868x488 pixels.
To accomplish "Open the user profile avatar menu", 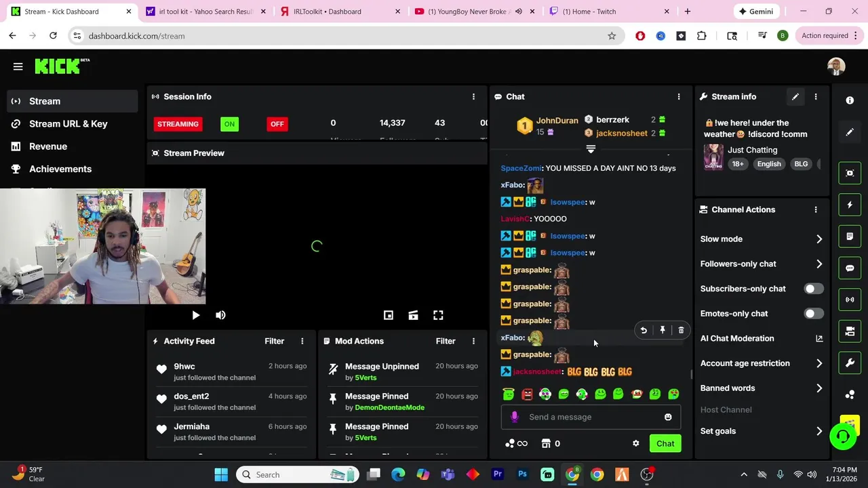I will (836, 66).
